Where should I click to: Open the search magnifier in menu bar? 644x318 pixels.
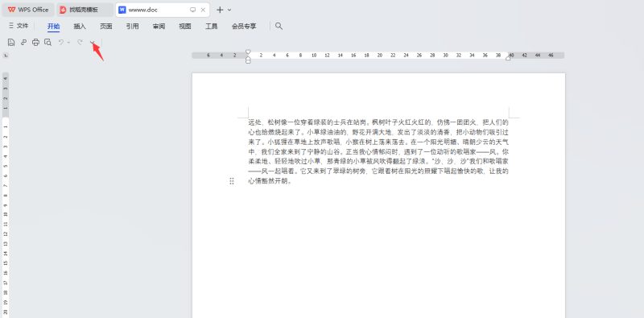click(279, 26)
